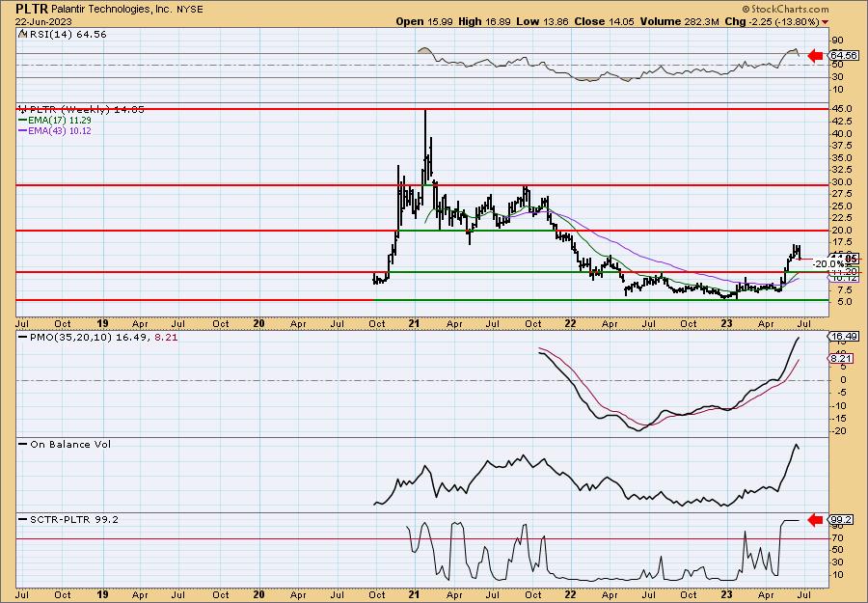Screen dimensions: 868x603
Task: Click the 'Volume 282.3M' readout
Action: pos(679,21)
